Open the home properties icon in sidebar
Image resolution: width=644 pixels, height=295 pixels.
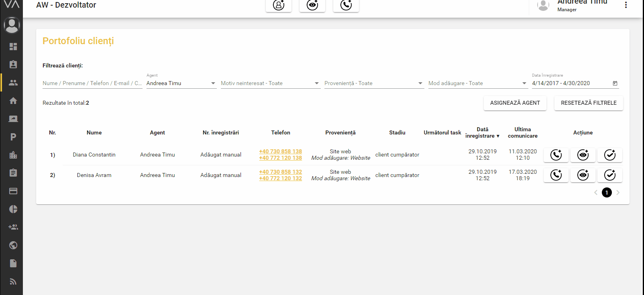pyautogui.click(x=13, y=101)
